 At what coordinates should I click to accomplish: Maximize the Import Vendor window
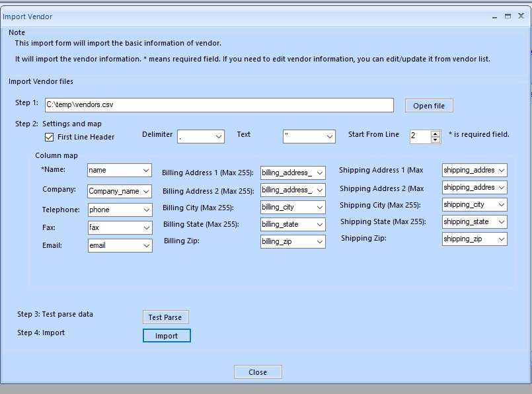tap(508, 17)
